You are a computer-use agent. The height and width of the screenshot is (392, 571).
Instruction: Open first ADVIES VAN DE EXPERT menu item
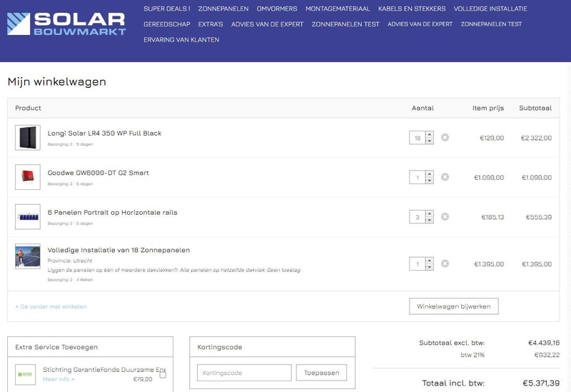267,24
